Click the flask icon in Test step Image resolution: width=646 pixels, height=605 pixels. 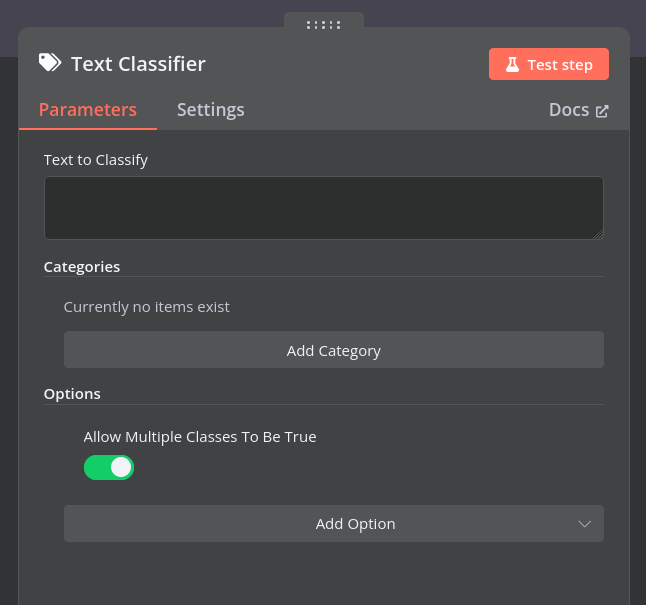click(512, 64)
